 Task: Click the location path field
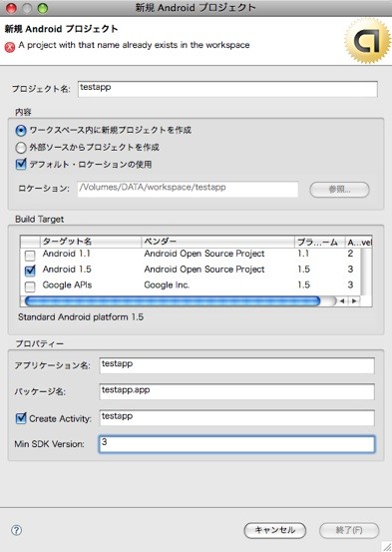[188, 189]
